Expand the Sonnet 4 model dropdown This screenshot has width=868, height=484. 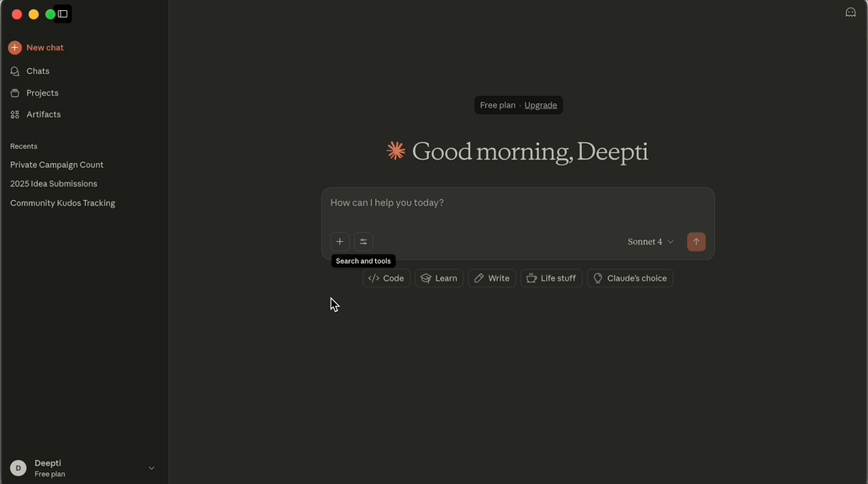(x=650, y=242)
